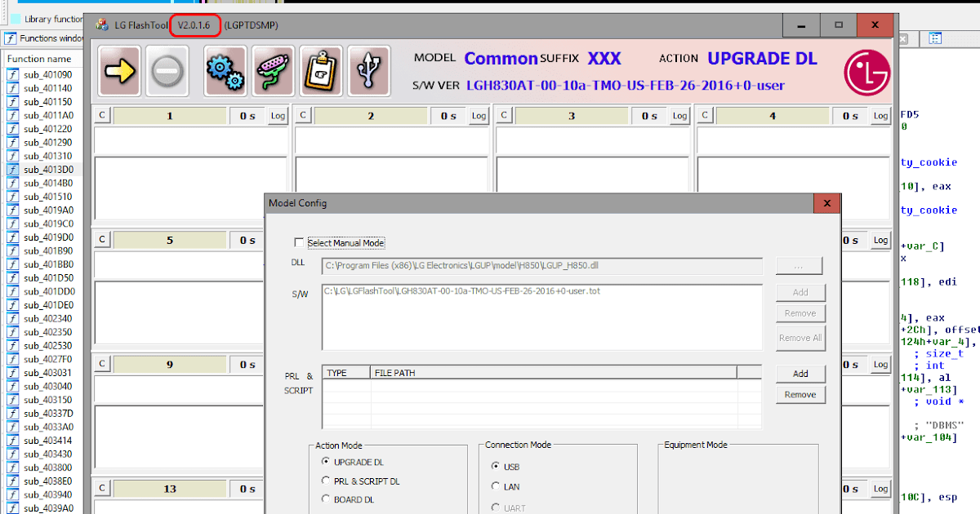Select sub_401090 in functions list
980x514 pixels.
pyautogui.click(x=47, y=75)
